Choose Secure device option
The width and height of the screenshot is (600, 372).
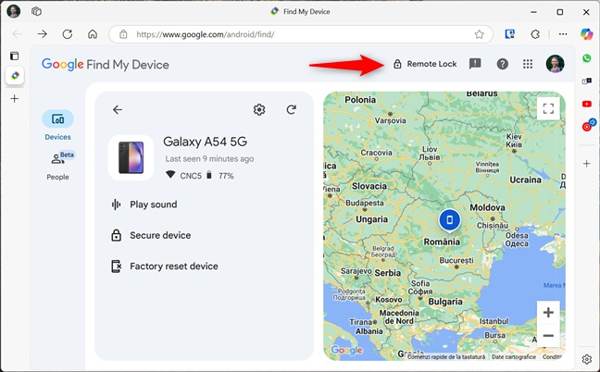(x=151, y=235)
